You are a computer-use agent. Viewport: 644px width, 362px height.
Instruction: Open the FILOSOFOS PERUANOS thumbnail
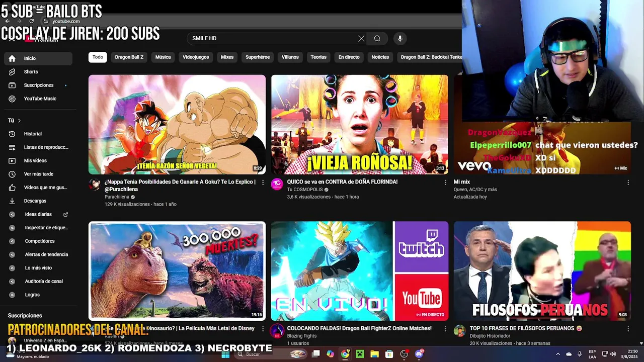coord(542,271)
